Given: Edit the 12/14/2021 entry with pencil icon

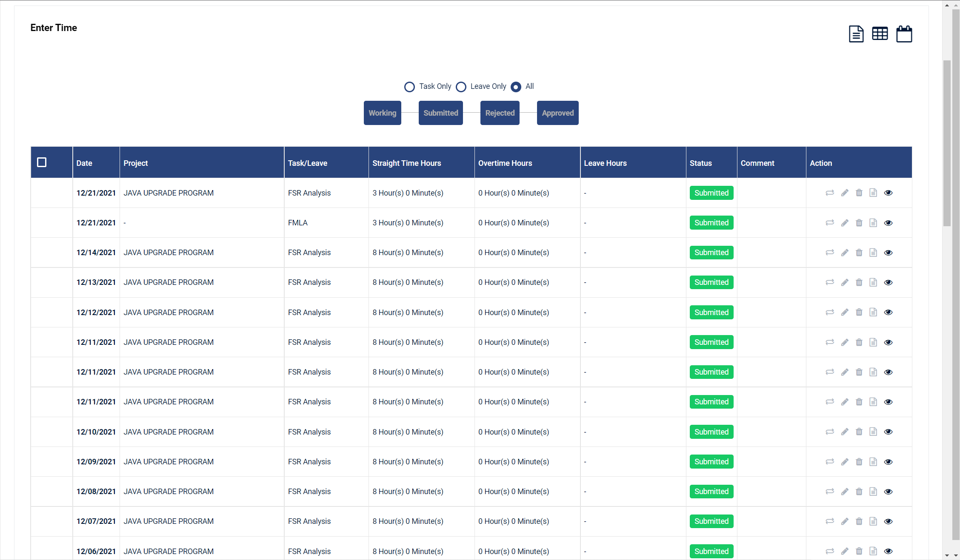Looking at the screenshot, I should click(x=845, y=253).
